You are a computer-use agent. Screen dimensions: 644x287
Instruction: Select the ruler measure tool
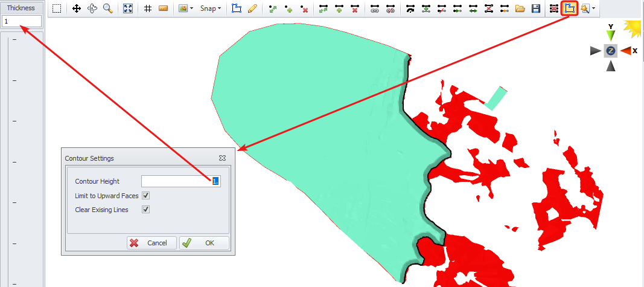(x=163, y=9)
